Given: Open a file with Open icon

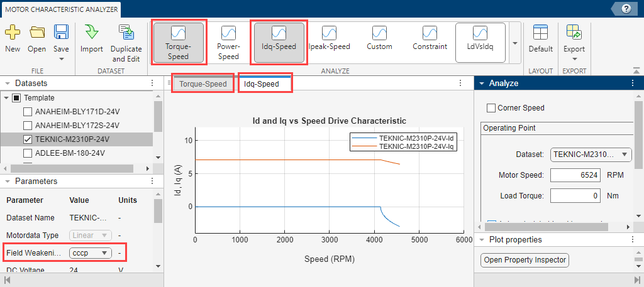Looking at the screenshot, I should (37, 38).
